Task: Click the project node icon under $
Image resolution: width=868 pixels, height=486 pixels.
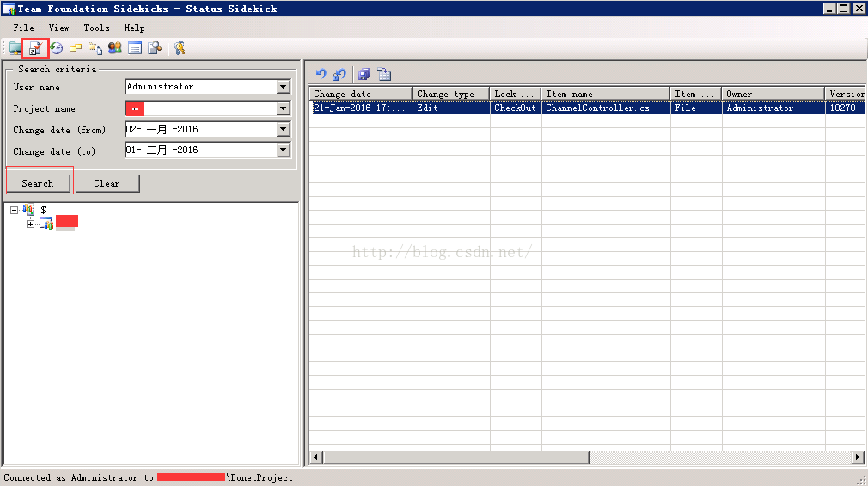Action: click(x=46, y=224)
